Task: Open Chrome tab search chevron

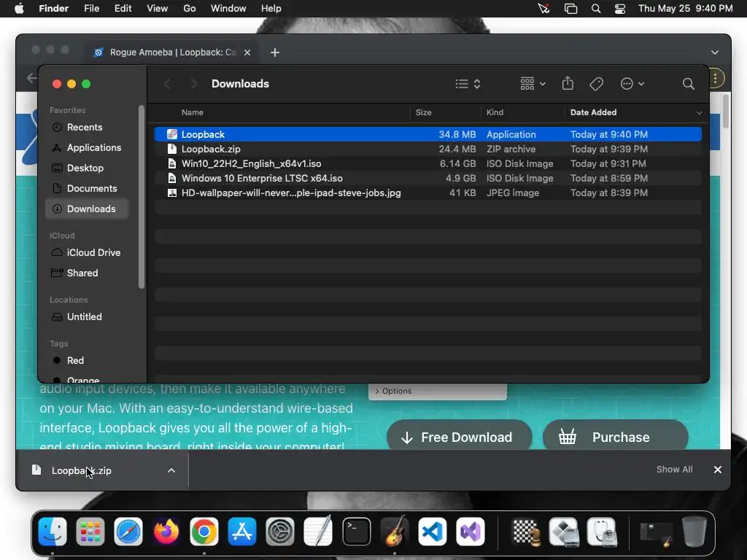Action: click(715, 52)
